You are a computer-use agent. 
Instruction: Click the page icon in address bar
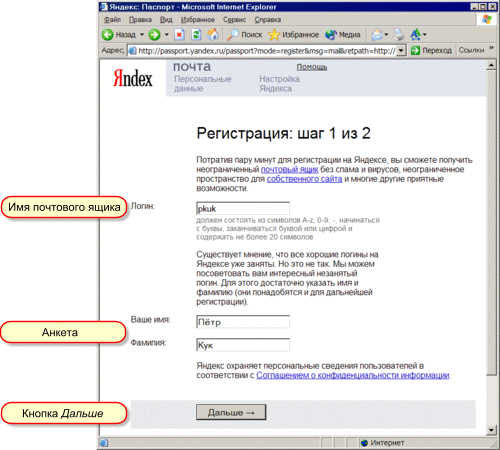tap(132, 51)
